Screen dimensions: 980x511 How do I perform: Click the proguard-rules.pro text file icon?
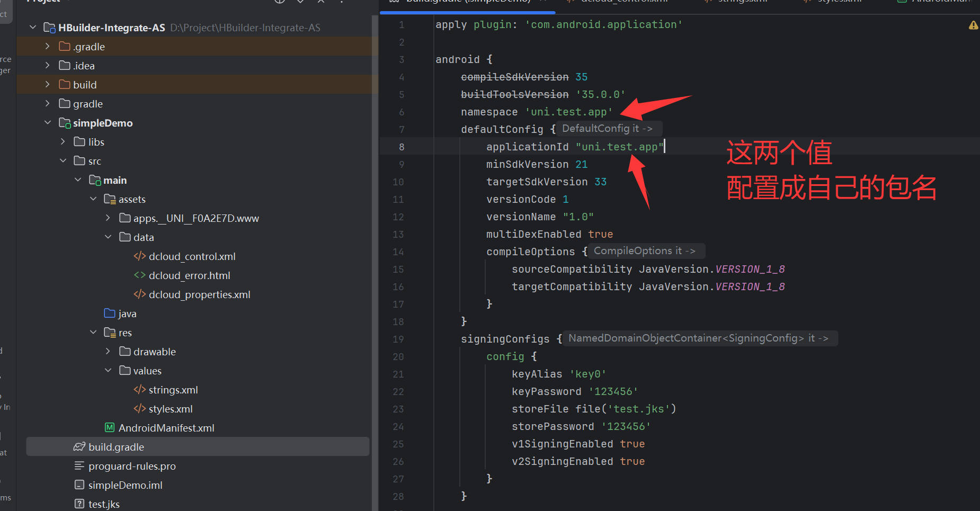coord(79,465)
